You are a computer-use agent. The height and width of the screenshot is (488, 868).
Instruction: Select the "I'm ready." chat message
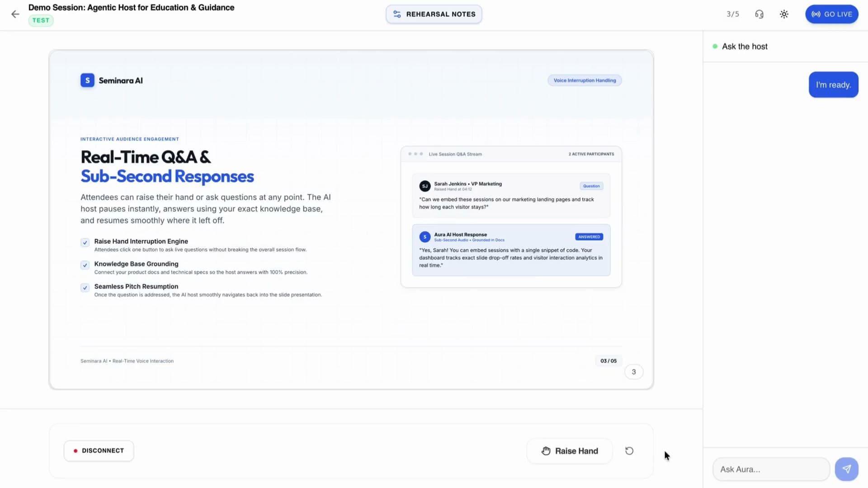[833, 84]
